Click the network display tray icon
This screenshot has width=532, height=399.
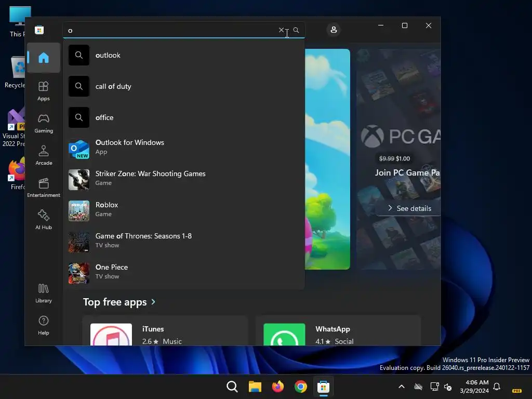434,387
